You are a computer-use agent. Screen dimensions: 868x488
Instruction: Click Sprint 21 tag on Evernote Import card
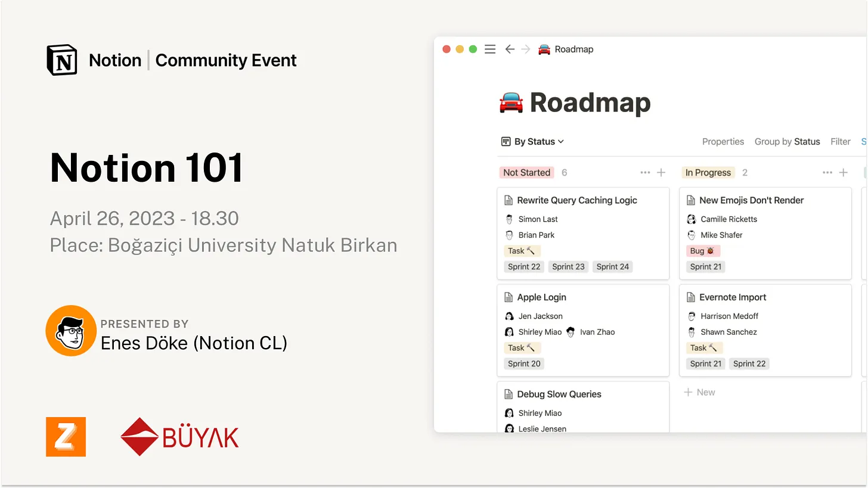(x=706, y=364)
